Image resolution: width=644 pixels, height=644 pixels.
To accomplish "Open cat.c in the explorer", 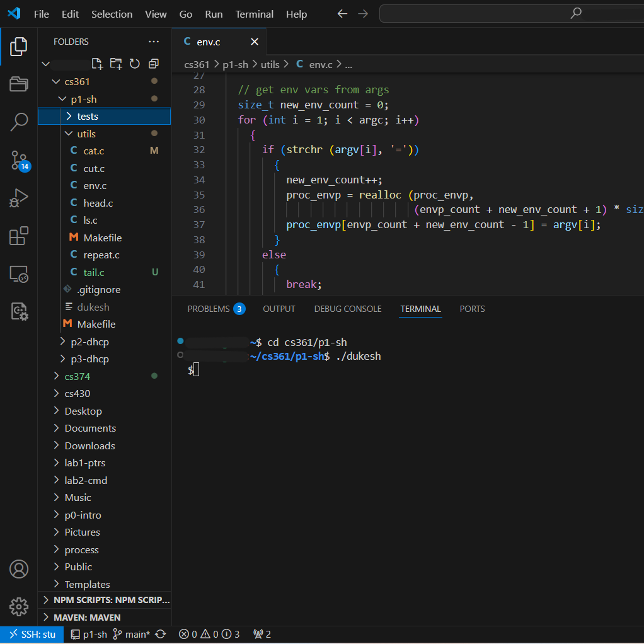I will click(105, 151).
